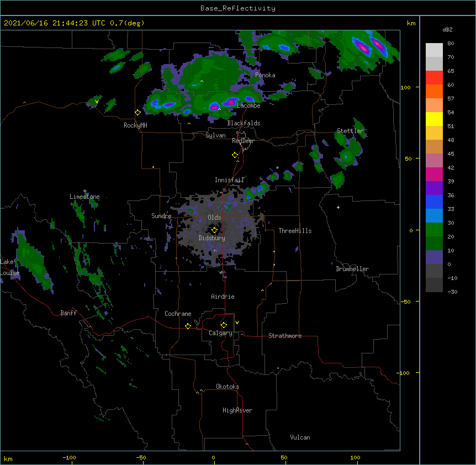Click the dBZ legend heading
Screen dimensions: 476x465
pyautogui.click(x=447, y=29)
